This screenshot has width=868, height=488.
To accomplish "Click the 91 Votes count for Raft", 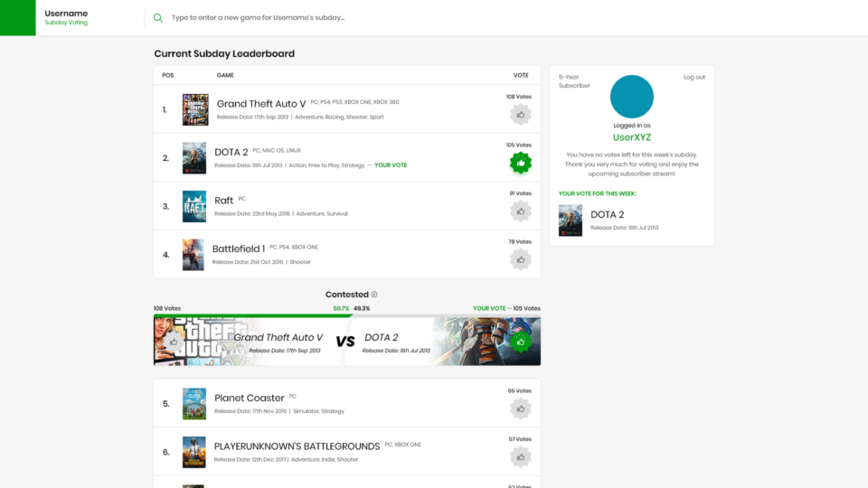I will 521,193.
